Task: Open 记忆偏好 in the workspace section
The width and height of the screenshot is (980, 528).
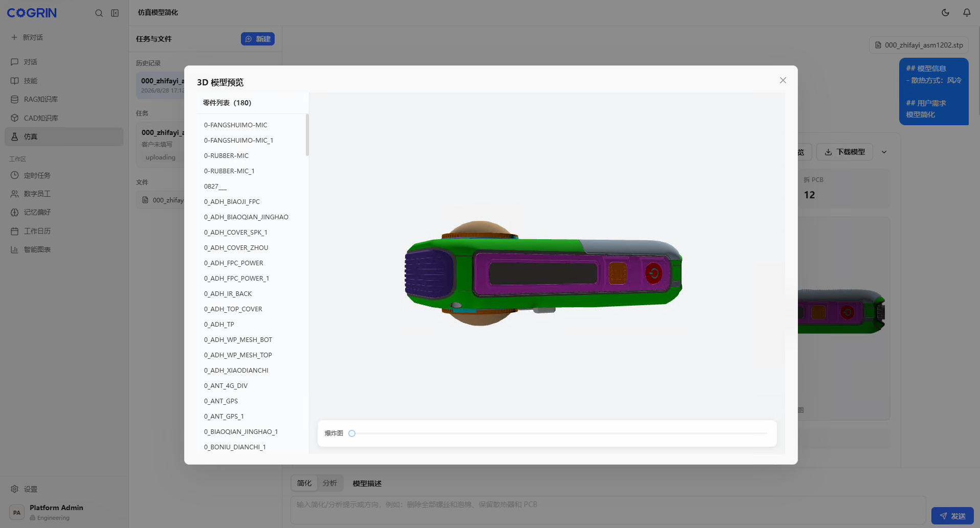Action: (64, 212)
